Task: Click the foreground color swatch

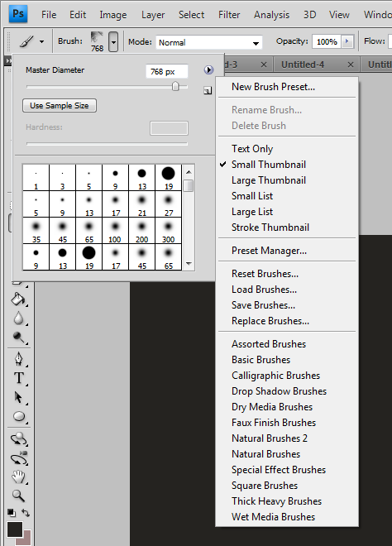Action: 15,529
